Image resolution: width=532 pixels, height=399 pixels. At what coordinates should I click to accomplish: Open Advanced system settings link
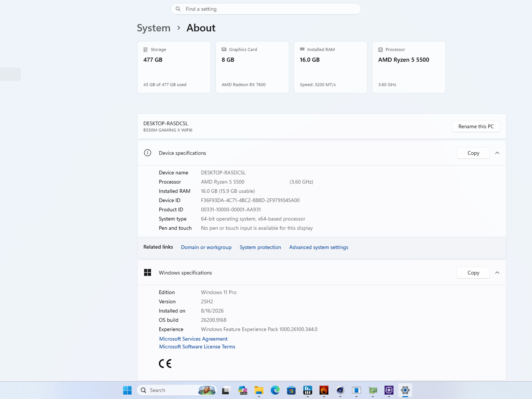(x=319, y=247)
